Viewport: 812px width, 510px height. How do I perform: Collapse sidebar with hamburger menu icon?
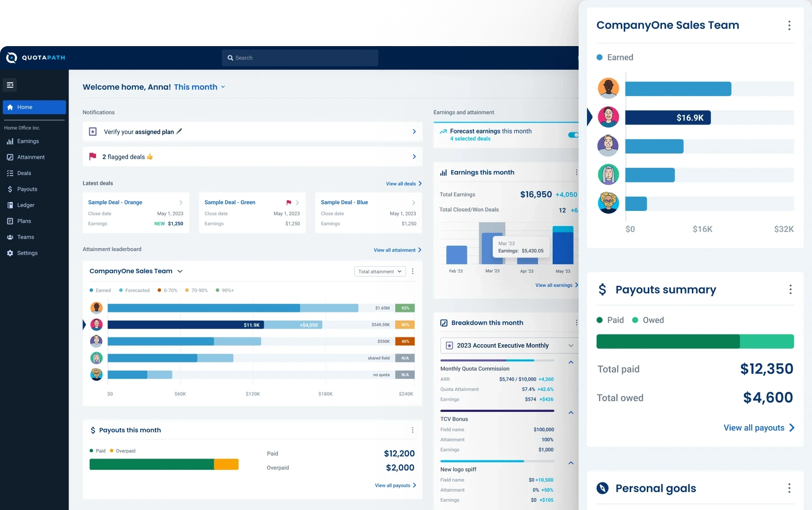point(10,85)
